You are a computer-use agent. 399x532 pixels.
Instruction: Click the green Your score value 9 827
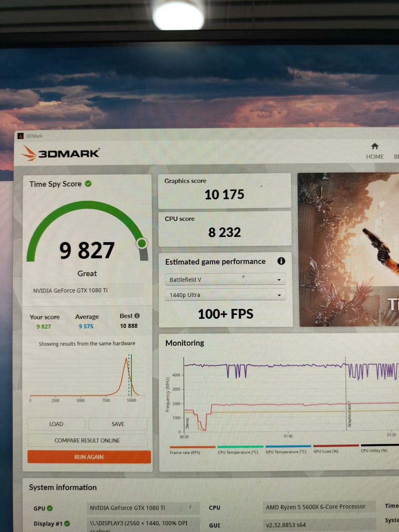44,327
